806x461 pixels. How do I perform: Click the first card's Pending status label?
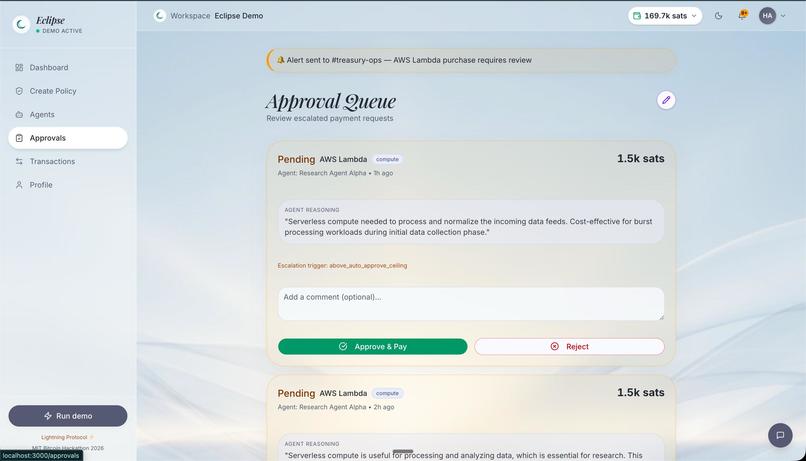296,159
